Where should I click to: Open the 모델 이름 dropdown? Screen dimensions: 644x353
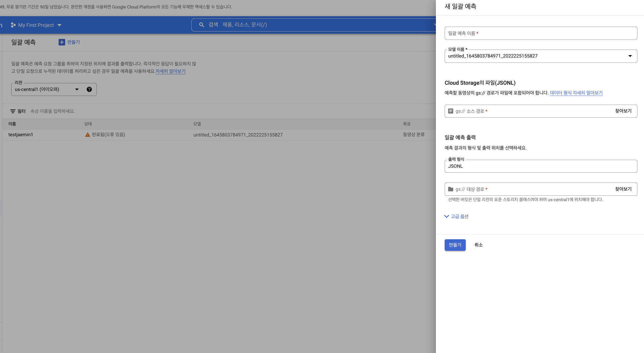[x=630, y=56]
